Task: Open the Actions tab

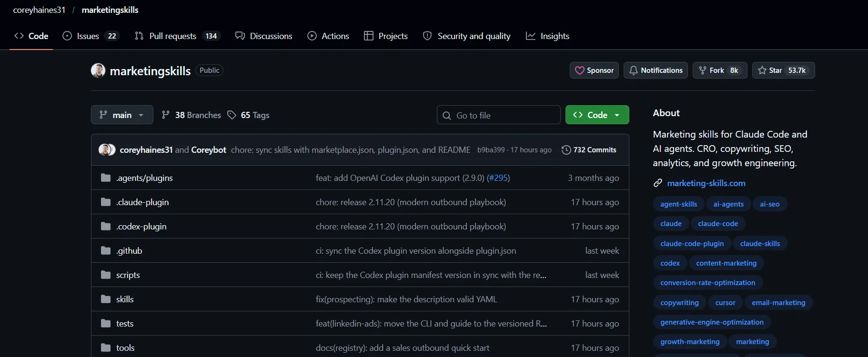Action: pos(328,36)
